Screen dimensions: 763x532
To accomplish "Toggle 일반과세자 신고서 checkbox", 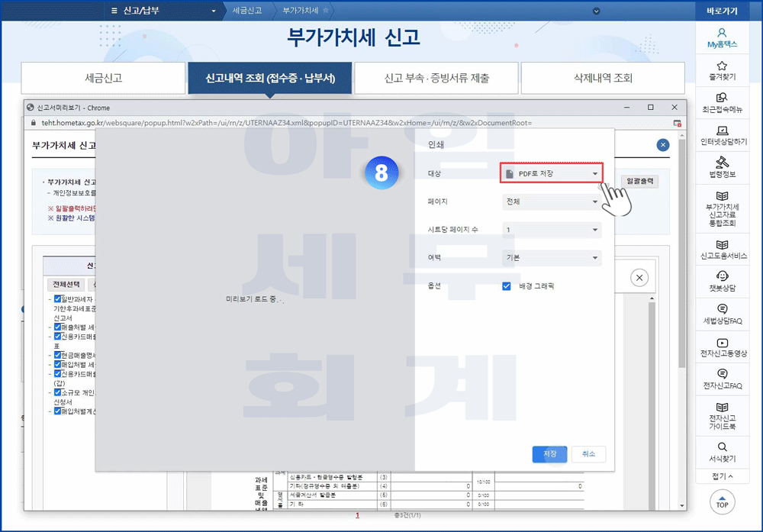I will click(57, 299).
